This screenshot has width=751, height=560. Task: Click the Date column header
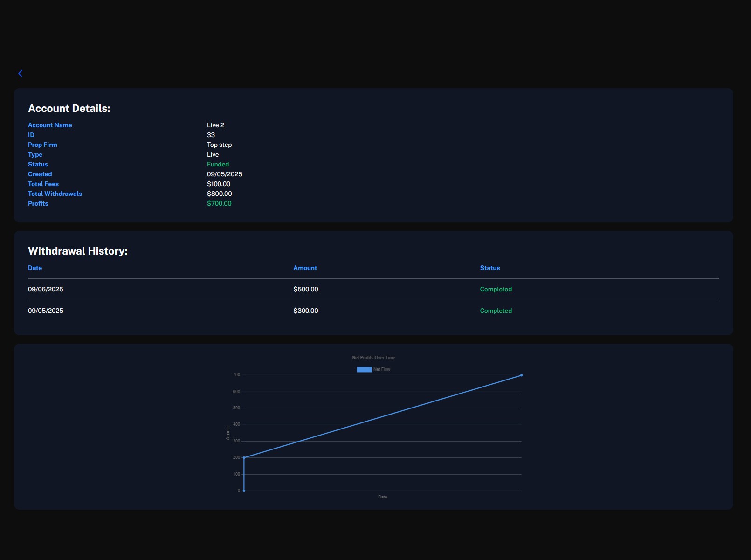(x=35, y=268)
